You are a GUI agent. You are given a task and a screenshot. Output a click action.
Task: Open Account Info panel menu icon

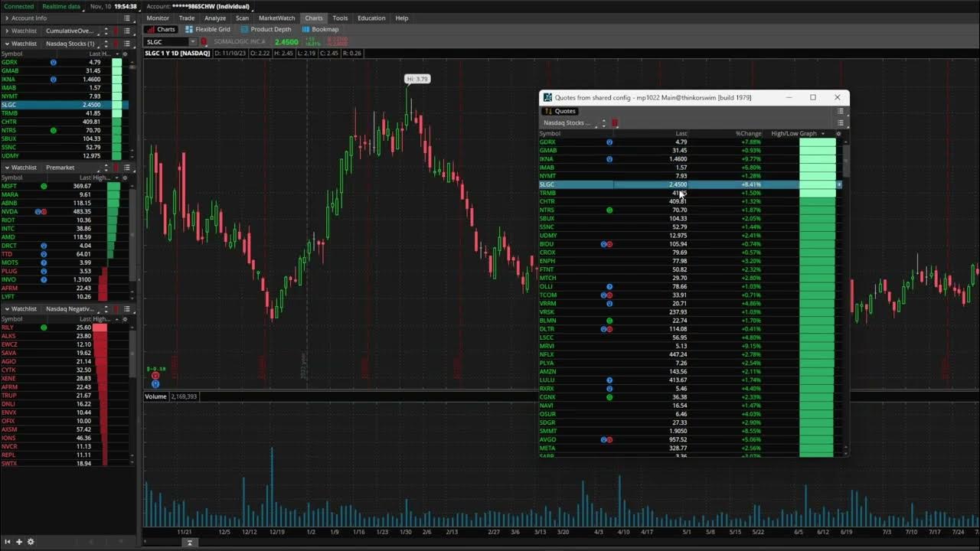127,18
